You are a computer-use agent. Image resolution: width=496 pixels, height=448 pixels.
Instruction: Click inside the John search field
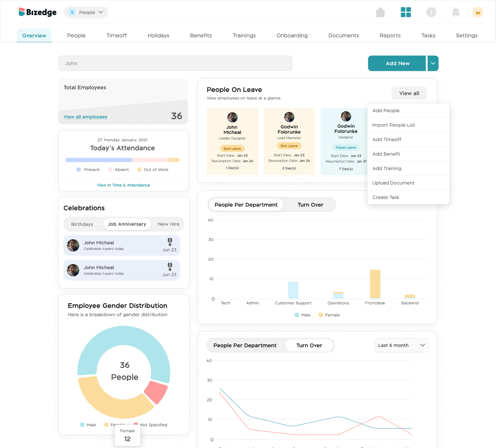coord(175,63)
